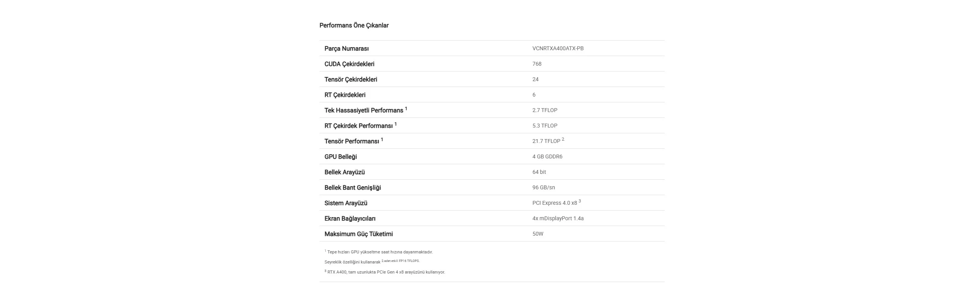Click footnote 2 next to 21.7 TFLOP
The height and width of the screenshot is (294, 980).
pyautogui.click(x=563, y=139)
